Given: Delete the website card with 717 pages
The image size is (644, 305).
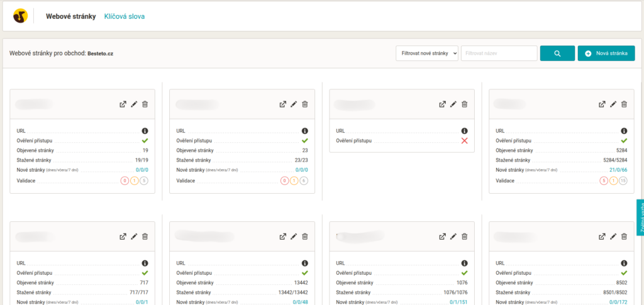Looking at the screenshot, I should click(x=145, y=236).
